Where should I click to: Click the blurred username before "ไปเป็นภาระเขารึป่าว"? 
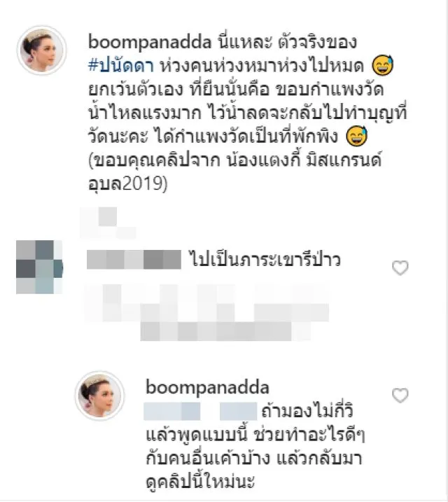(134, 259)
